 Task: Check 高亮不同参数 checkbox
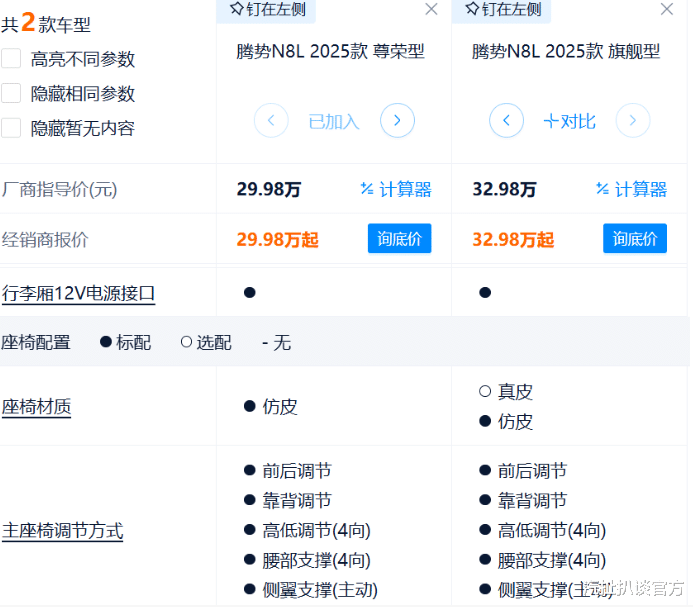point(11,58)
